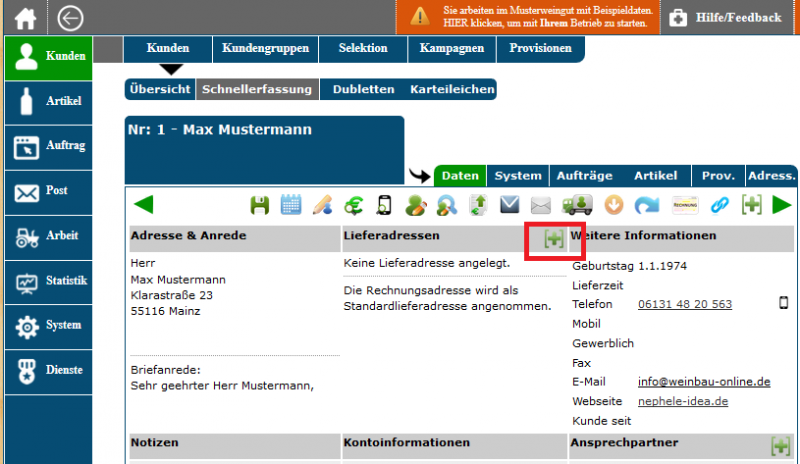Add a contact in Ansprechpartner section

[x=781, y=445]
